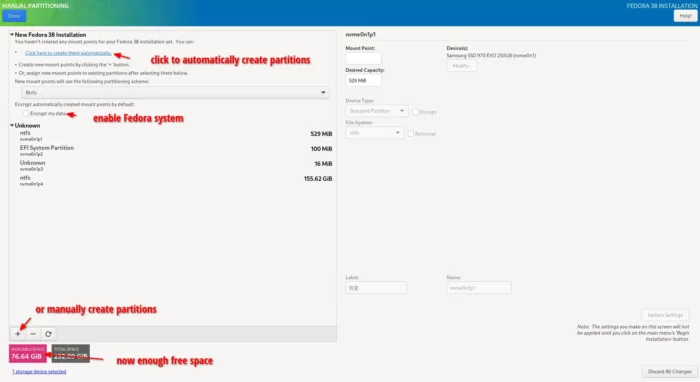Click the Modify... device button

(x=462, y=66)
